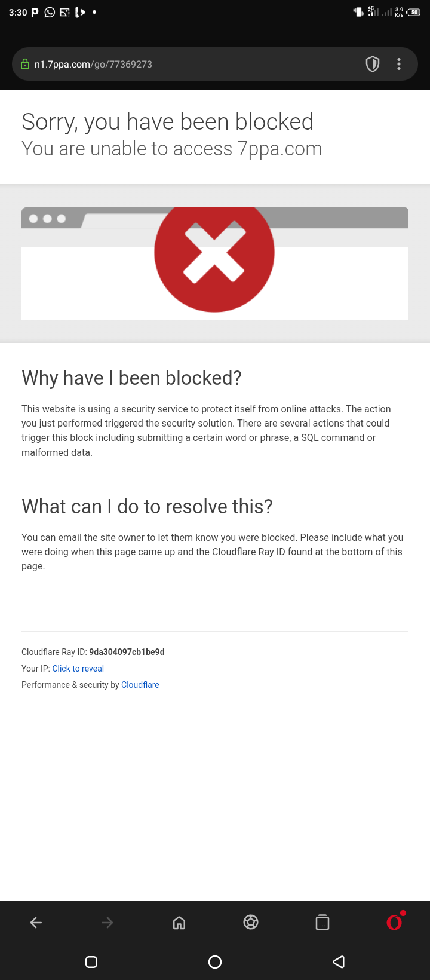This screenshot has height=980, width=430.
Task: Click the Cloudflare Ray ID value
Action: [127, 652]
